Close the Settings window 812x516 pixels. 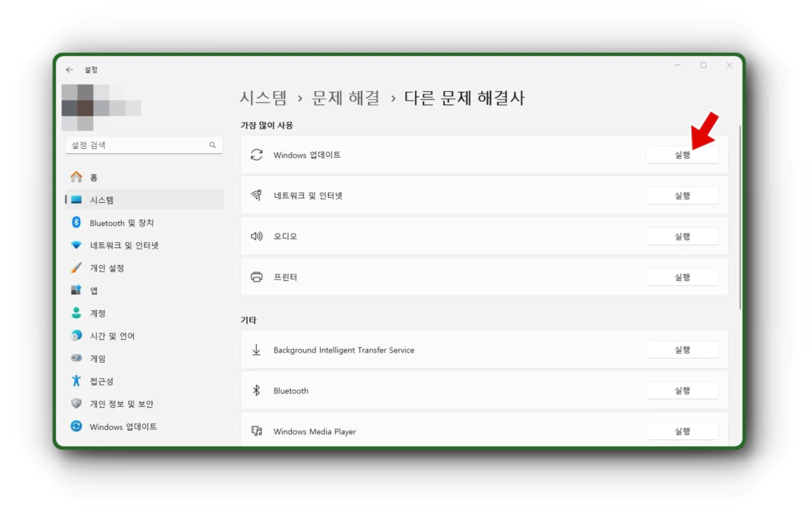click(x=729, y=65)
